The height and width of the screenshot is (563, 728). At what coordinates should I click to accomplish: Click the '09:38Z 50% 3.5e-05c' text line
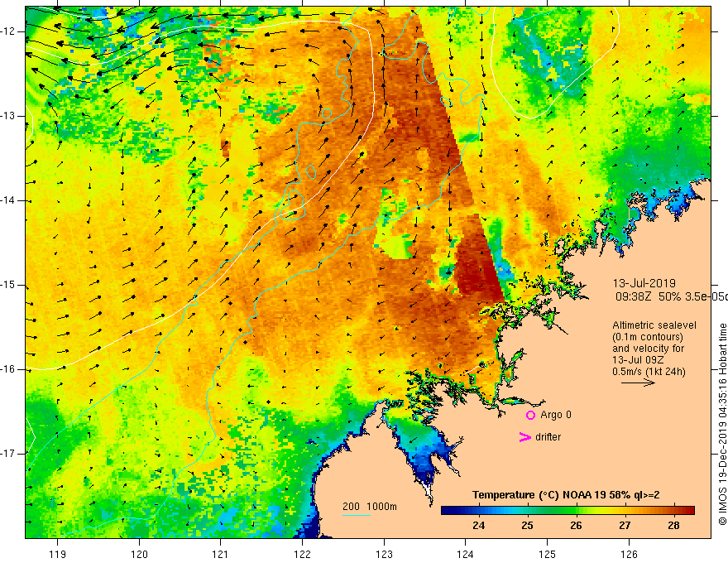click(x=671, y=297)
